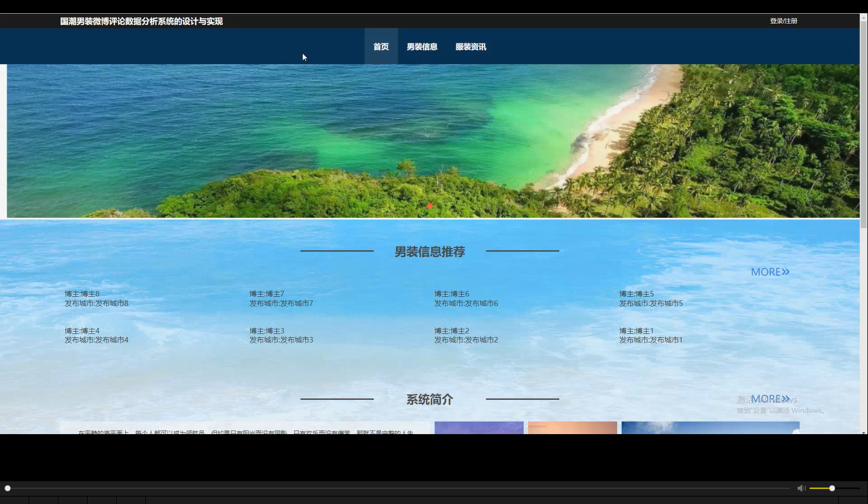
Task: Click MORE in the 系统简介 section
Action: click(770, 398)
